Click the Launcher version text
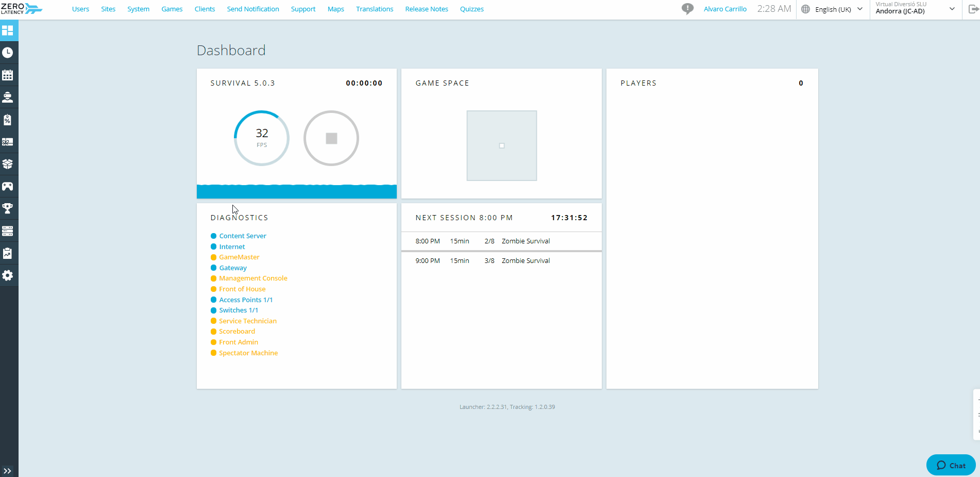Viewport: 980px width, 477px height. point(507,407)
